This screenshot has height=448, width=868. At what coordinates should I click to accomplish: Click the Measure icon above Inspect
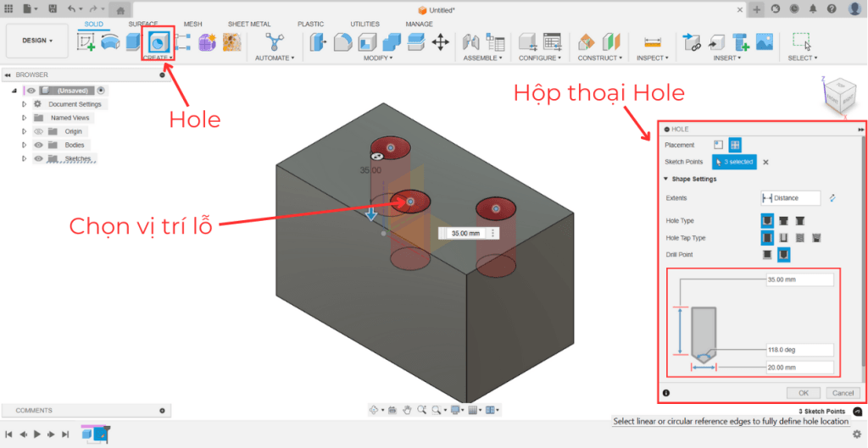(x=651, y=41)
